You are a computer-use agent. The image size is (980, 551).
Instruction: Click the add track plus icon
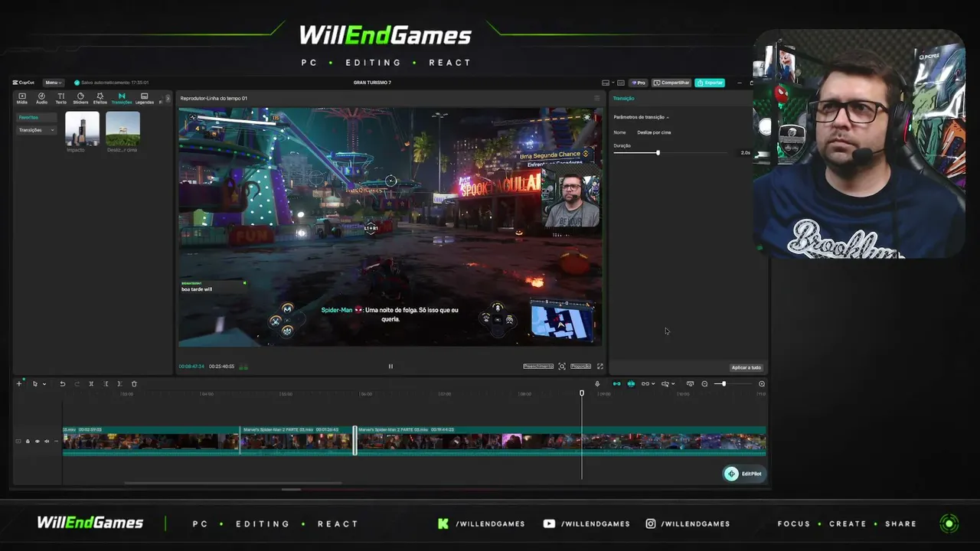pos(19,384)
